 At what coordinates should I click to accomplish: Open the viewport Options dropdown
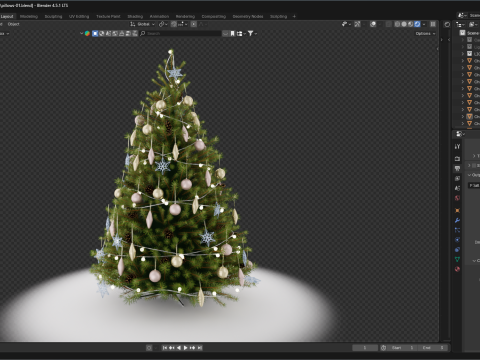click(x=425, y=33)
